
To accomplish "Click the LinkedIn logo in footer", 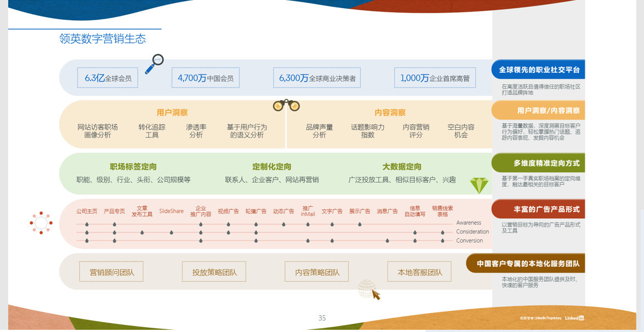I will (574, 318).
